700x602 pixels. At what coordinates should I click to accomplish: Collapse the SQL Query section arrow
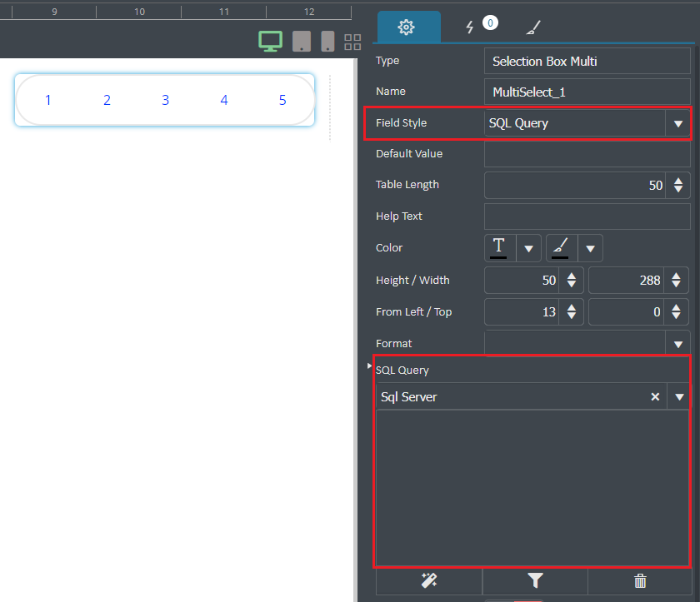tap(369, 366)
